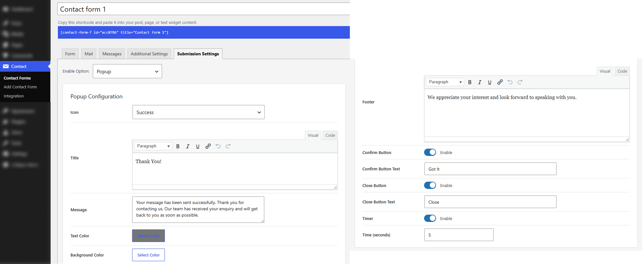Screen dimensions: 644x264
Task: Toggle the Timer enable switch
Action: (x=430, y=218)
